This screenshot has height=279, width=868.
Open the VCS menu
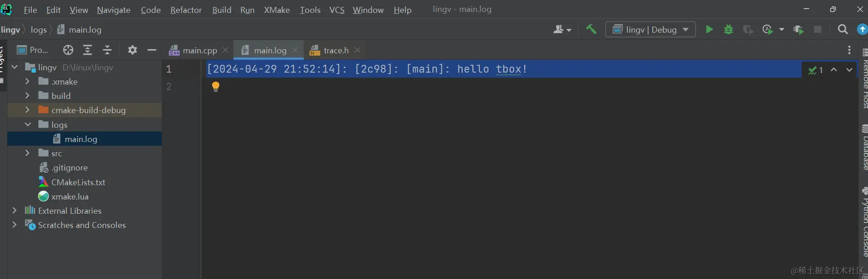(337, 10)
